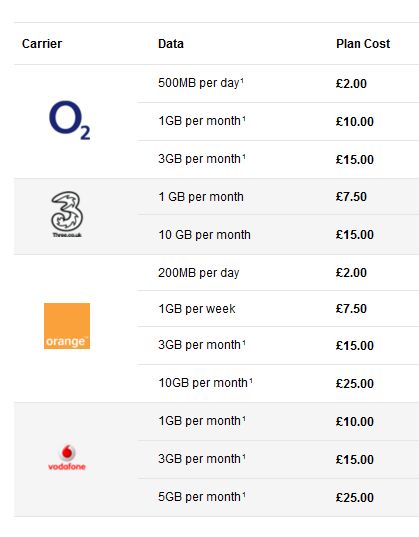Select Orange 200MB per day plan
The image size is (419, 537).
(199, 273)
